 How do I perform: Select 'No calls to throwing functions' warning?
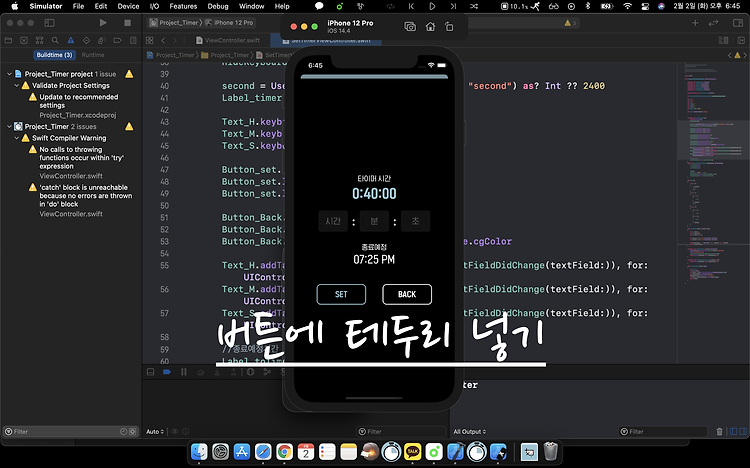coord(81,158)
